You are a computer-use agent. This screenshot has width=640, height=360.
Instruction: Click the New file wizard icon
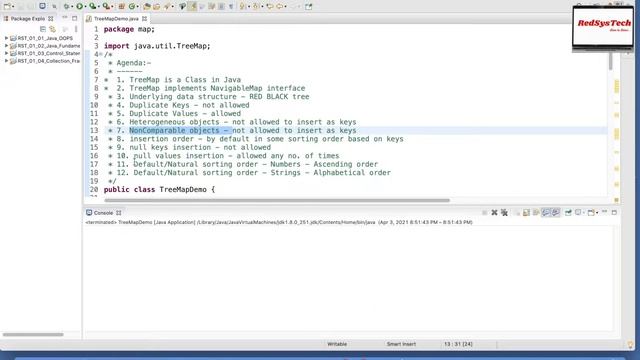pos(7,6)
